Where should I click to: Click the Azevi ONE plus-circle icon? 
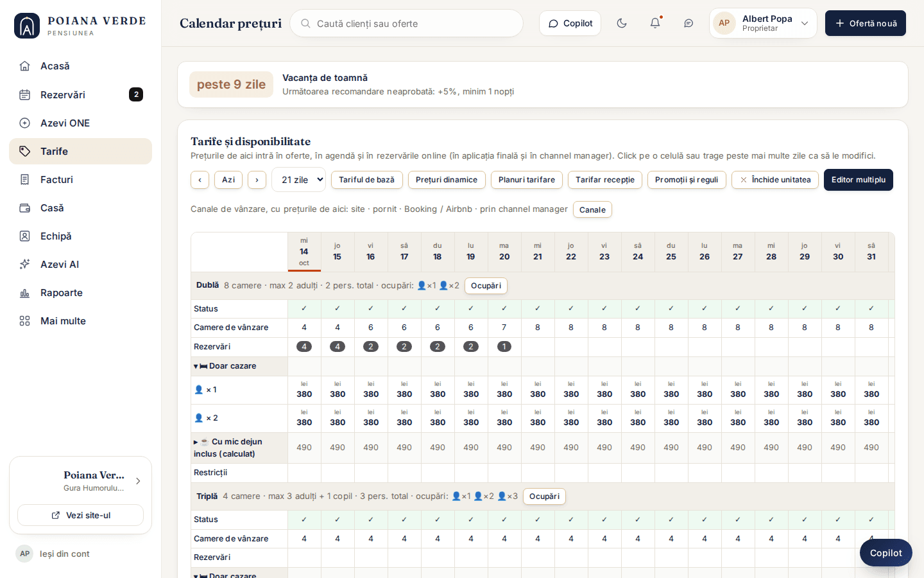pos(24,123)
